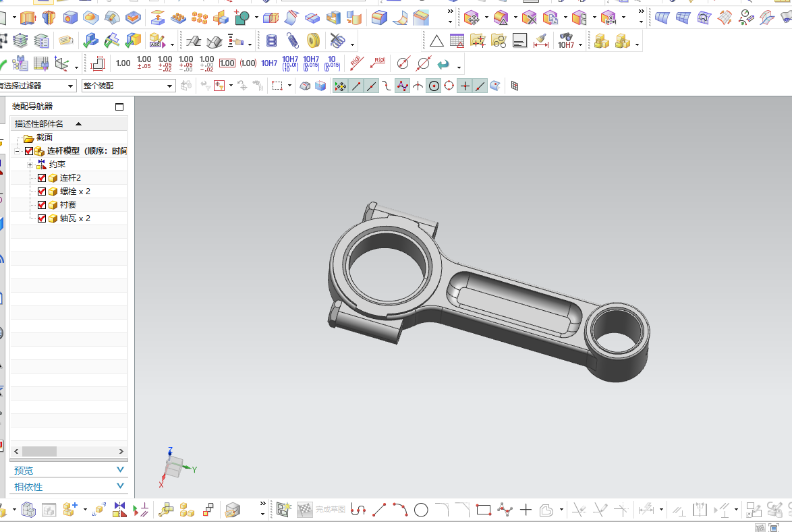The image size is (792, 532).
Task: Click the rectangle selection marquee icon
Action: point(277,86)
